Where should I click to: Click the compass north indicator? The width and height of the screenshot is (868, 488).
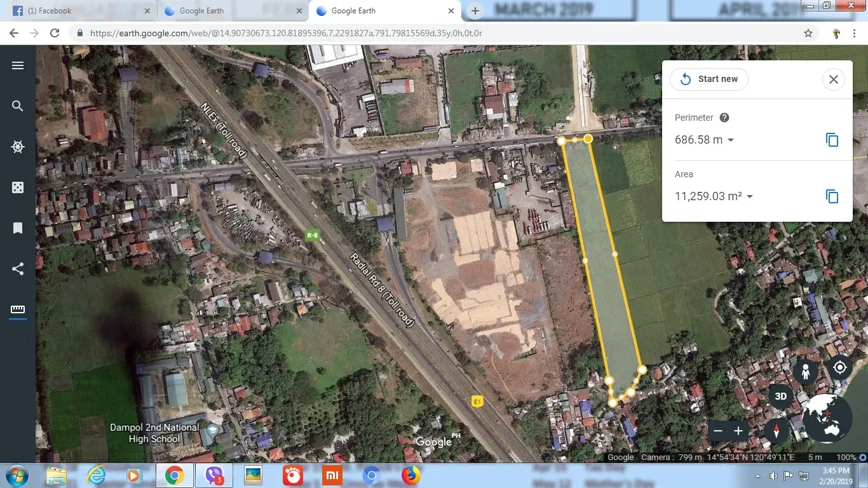tap(776, 431)
